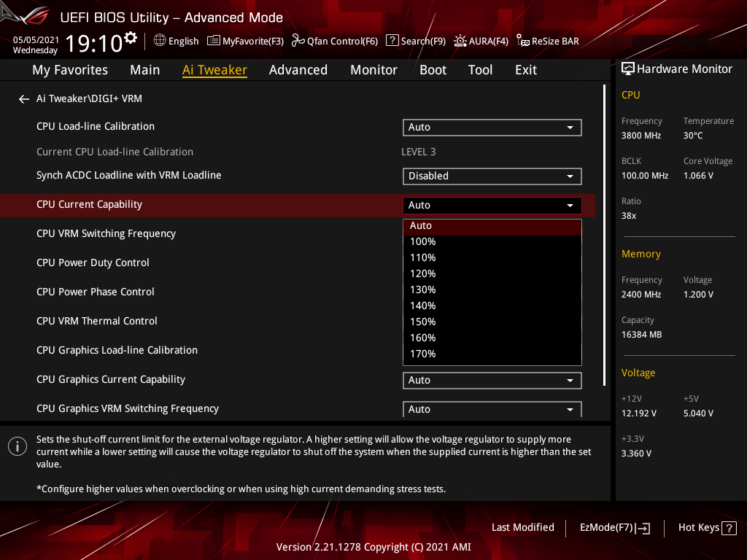Select CPU Power Duty Control row
747x560 pixels.
tap(93, 262)
